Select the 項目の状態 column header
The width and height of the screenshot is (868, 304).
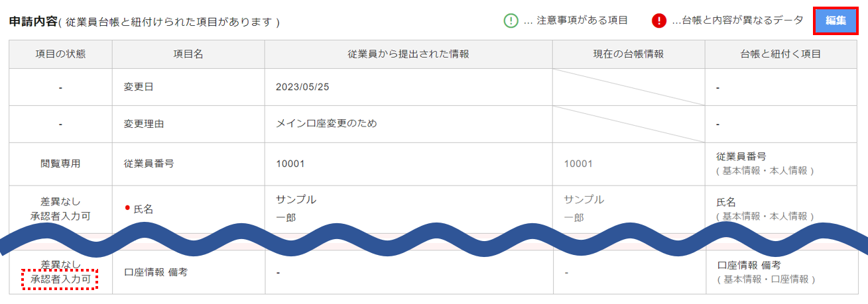(x=60, y=54)
